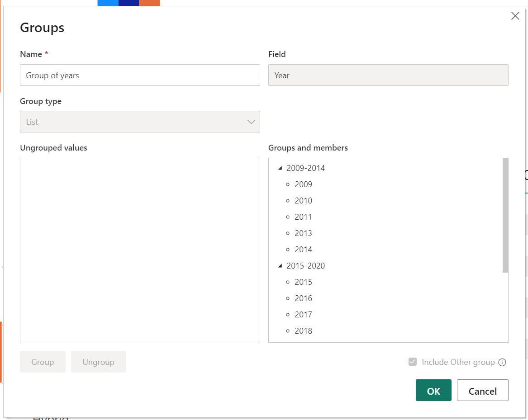Click the Groups and members scrollbar
This screenshot has width=528, height=420.
click(505, 215)
